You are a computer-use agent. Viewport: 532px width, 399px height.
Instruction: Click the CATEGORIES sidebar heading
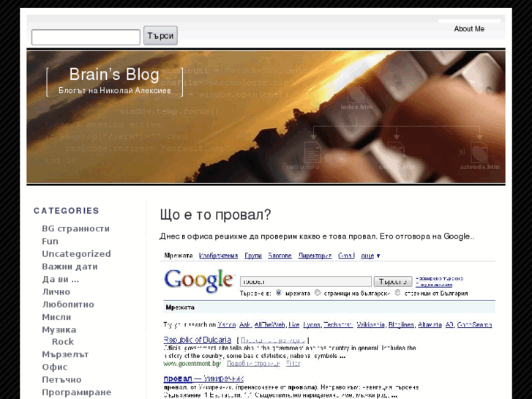[x=66, y=211]
